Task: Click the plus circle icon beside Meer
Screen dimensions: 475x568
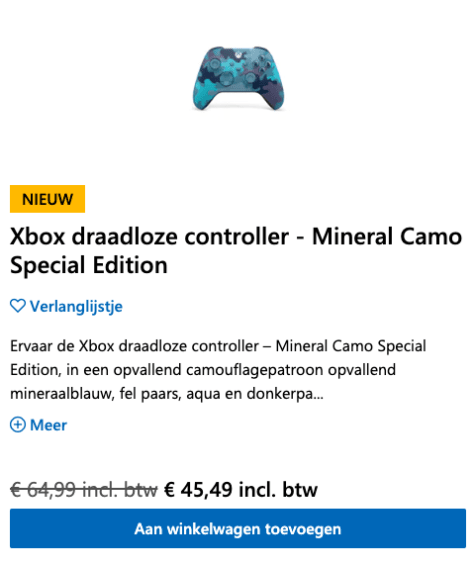Action: [x=17, y=425]
